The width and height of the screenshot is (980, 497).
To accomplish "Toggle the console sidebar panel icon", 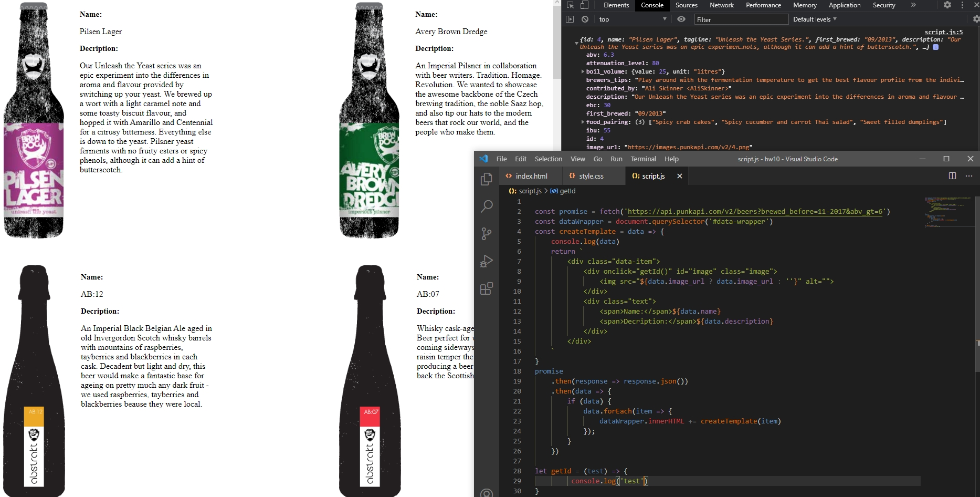I will tap(570, 19).
